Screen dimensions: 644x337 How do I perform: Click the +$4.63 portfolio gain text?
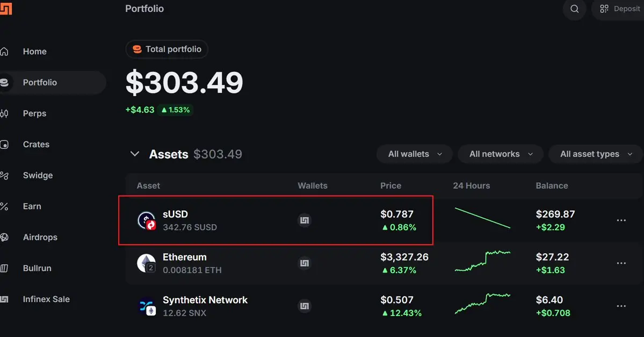[x=140, y=110]
